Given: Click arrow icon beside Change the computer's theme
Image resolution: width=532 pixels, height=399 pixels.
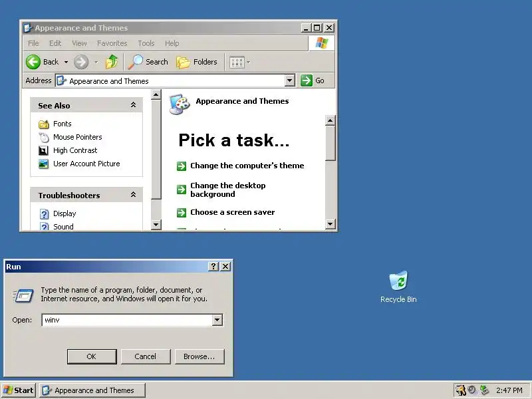Looking at the screenshot, I should [x=182, y=166].
